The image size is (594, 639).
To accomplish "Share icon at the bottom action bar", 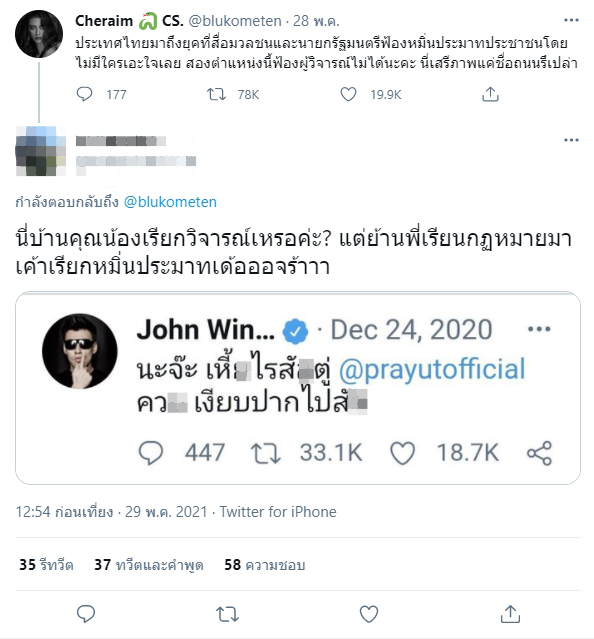I will (x=510, y=614).
